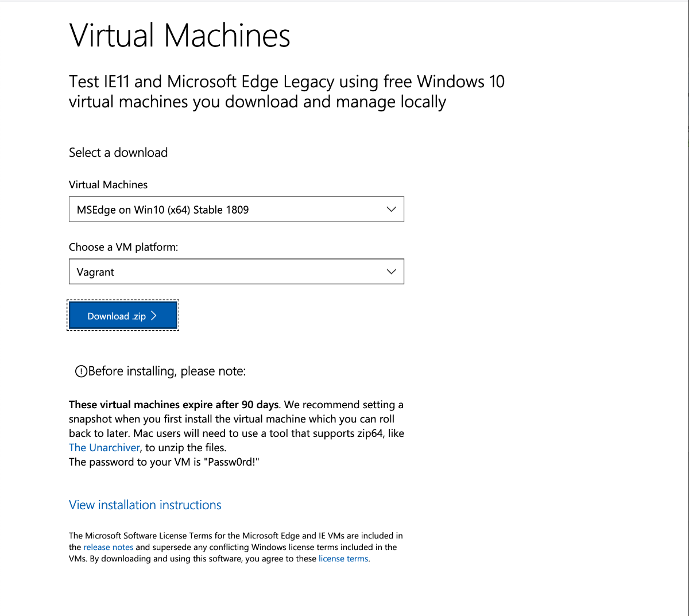Click the Download .zip button

click(123, 316)
